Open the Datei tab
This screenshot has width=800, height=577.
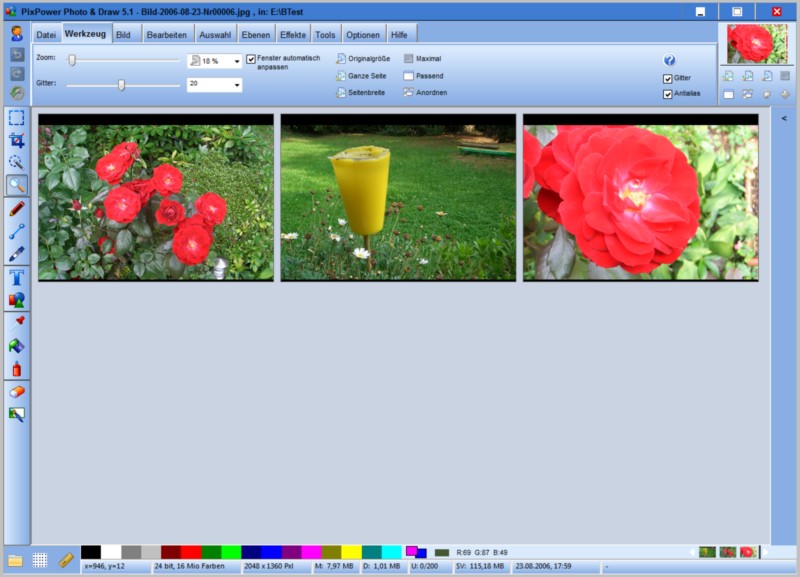coord(46,35)
